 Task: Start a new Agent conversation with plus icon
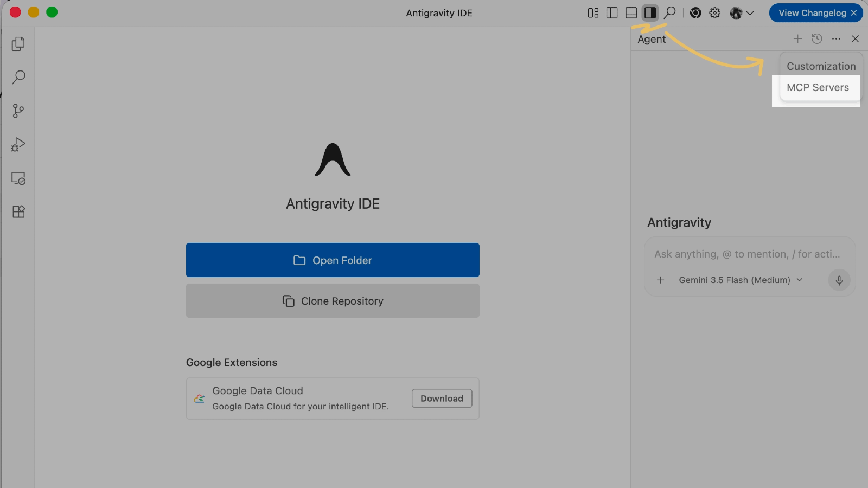coord(797,38)
